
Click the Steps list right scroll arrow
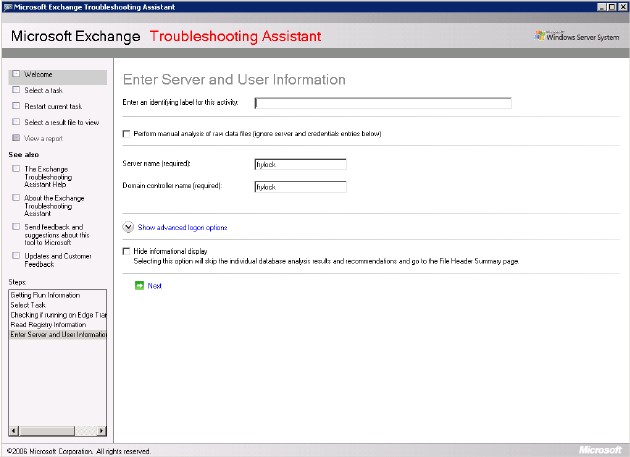tap(102, 431)
